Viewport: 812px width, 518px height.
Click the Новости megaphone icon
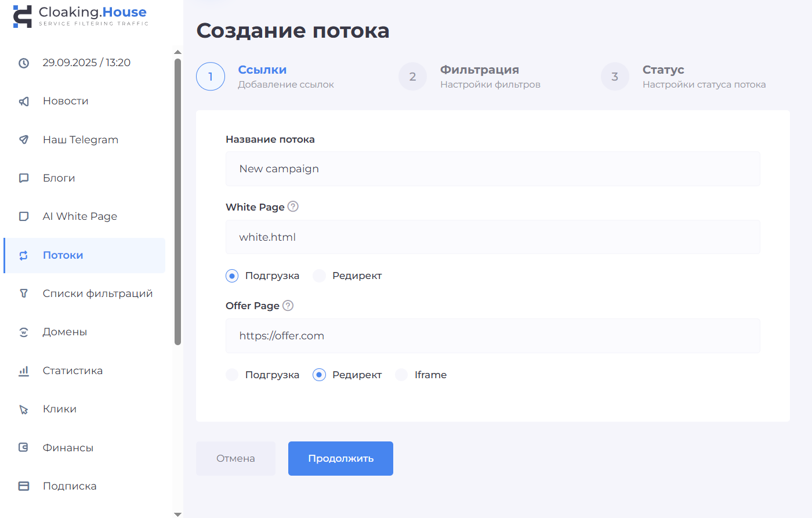(24, 102)
